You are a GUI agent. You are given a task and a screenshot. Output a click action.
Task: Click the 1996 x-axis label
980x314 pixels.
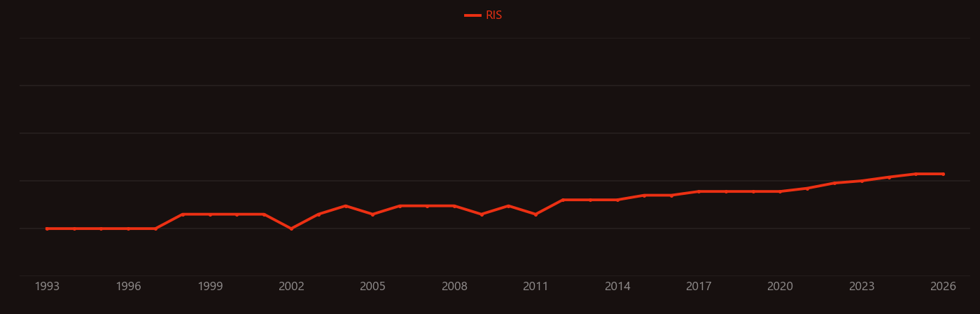click(x=129, y=287)
